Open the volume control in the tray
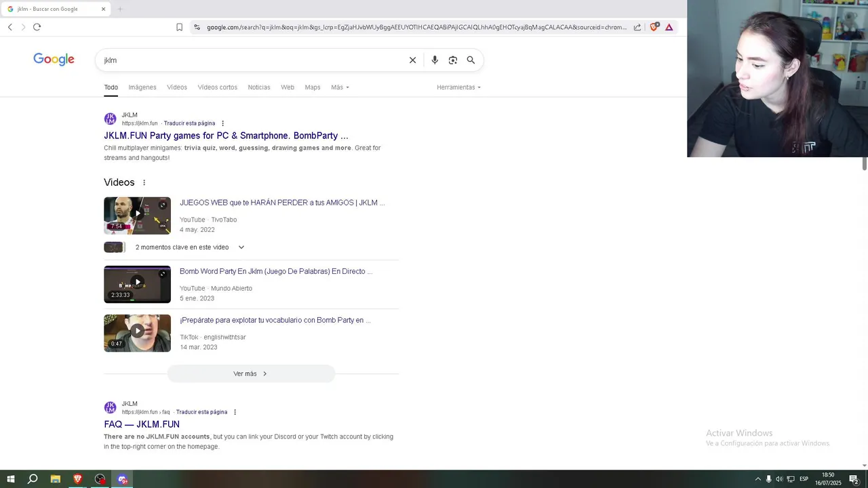This screenshot has width=868, height=488. [779, 479]
